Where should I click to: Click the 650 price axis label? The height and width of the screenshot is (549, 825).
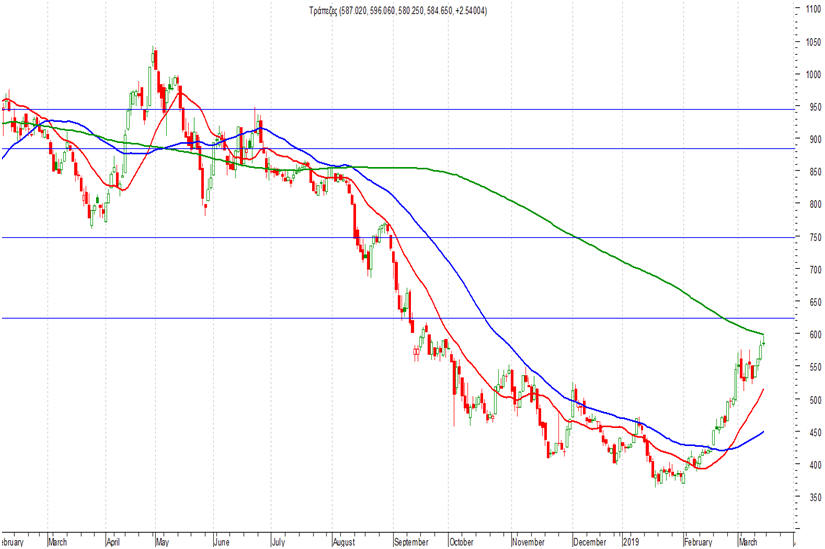(814, 302)
